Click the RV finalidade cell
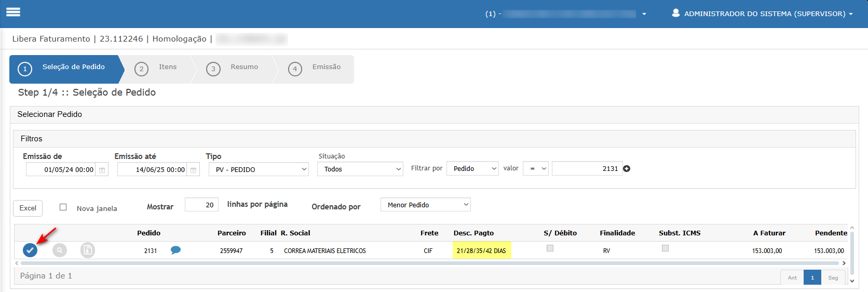Image resolution: width=868 pixels, height=292 pixels. coord(606,250)
